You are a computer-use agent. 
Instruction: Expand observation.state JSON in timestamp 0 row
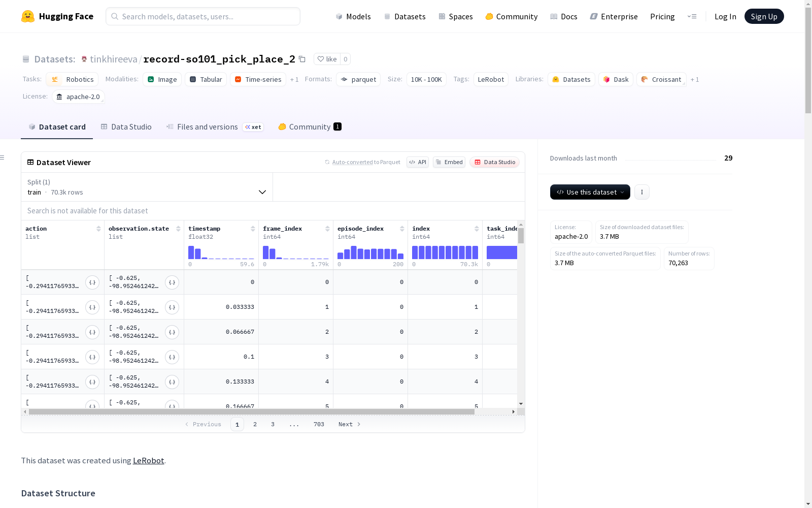[x=172, y=282]
